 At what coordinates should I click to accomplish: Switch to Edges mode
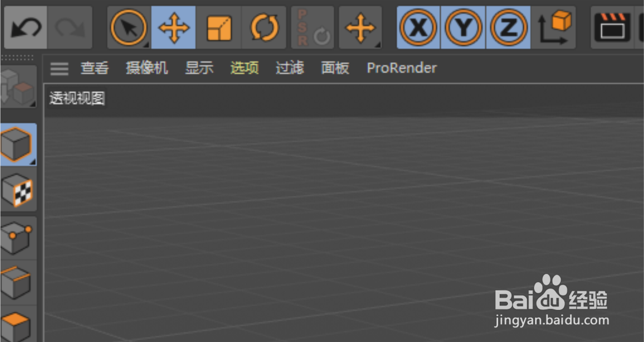(x=18, y=282)
